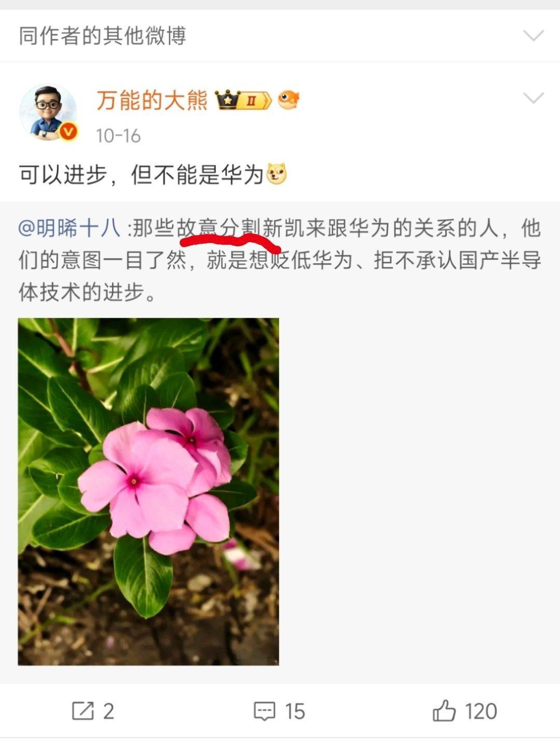Open post options chevron beside username
This screenshot has height=746, width=560.
click(533, 98)
